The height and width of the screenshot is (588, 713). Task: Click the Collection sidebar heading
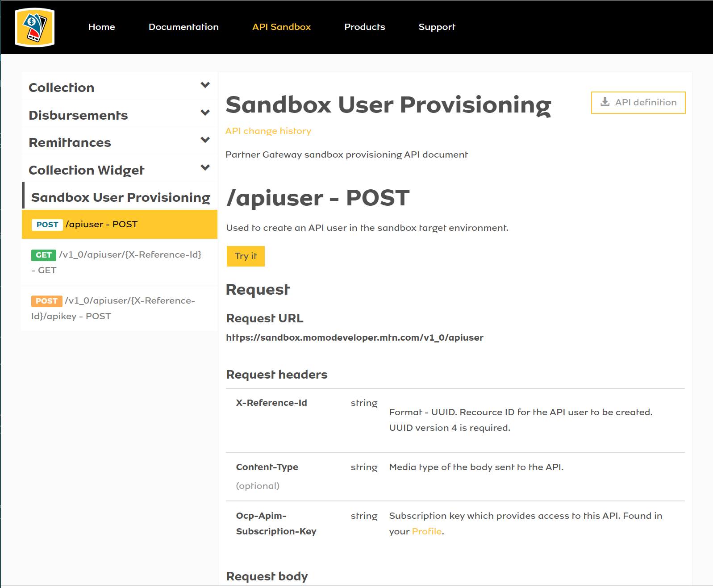(x=62, y=88)
